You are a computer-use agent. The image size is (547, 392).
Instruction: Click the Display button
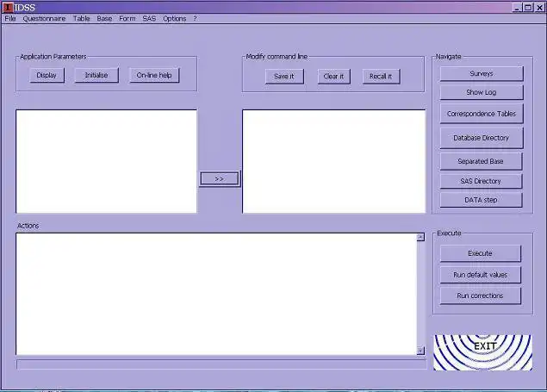point(47,75)
